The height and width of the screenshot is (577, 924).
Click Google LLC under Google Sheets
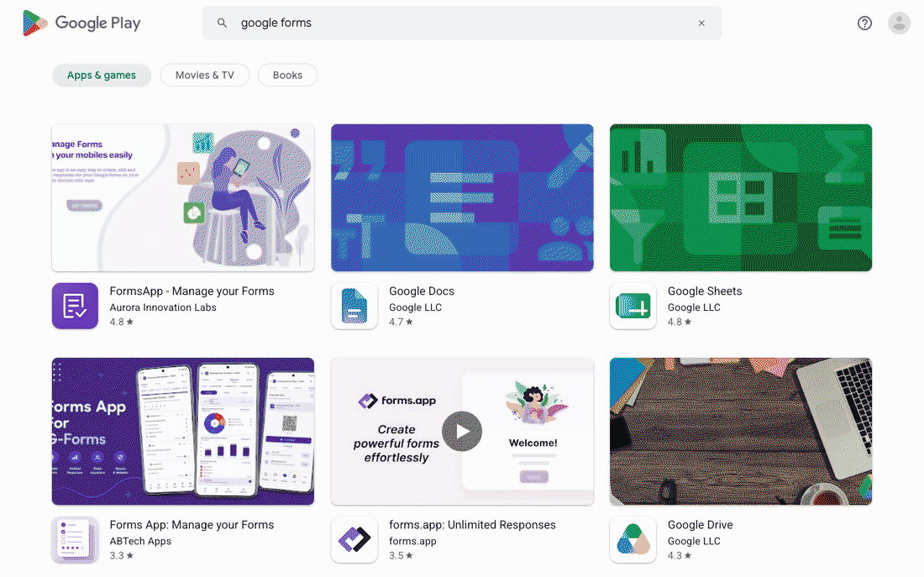(694, 307)
